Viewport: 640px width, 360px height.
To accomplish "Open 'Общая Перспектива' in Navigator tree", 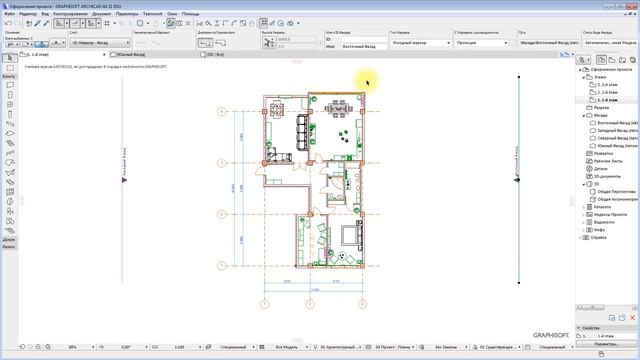I will [x=616, y=192].
